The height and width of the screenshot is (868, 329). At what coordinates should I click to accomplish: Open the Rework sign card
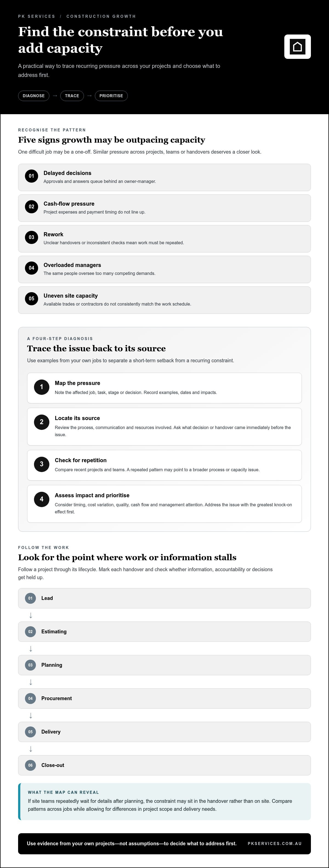164,238
